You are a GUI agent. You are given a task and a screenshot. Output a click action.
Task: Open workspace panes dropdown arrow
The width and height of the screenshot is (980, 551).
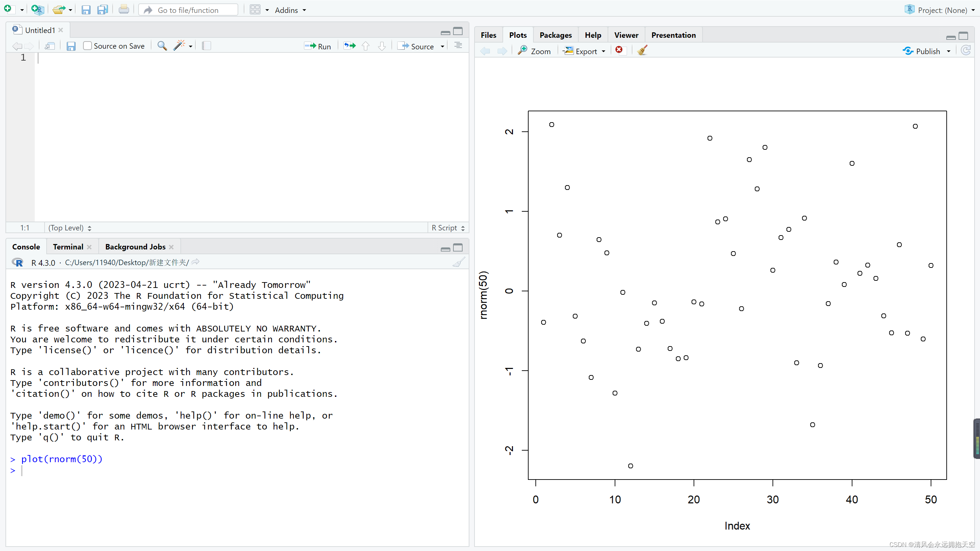tap(267, 10)
